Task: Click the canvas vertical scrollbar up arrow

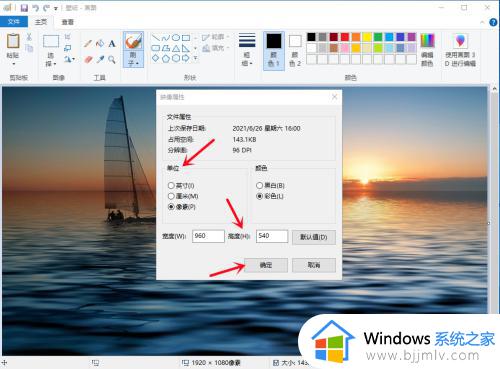Action: point(494,89)
